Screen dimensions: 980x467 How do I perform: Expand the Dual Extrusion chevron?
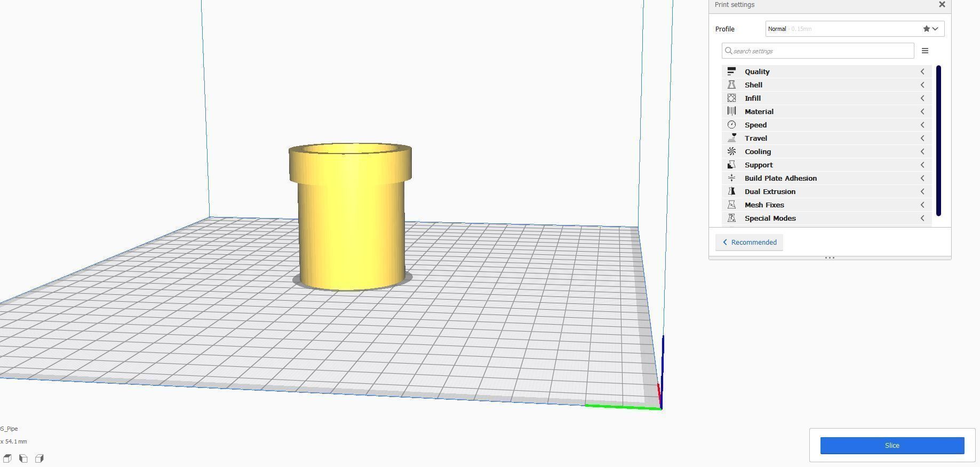click(922, 191)
